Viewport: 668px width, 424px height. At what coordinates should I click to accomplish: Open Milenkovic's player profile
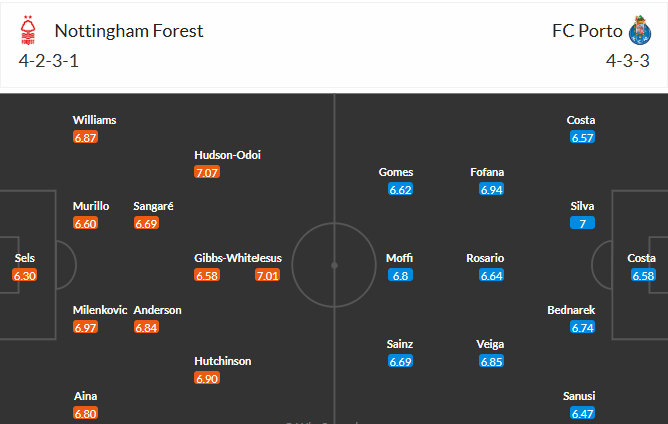100,310
